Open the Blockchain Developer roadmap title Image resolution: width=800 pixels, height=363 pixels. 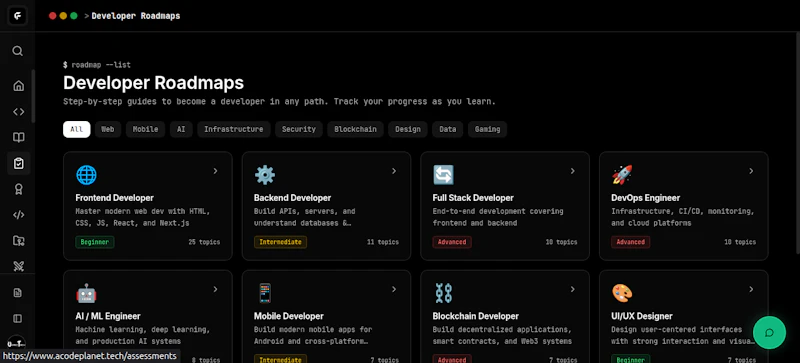(x=476, y=317)
